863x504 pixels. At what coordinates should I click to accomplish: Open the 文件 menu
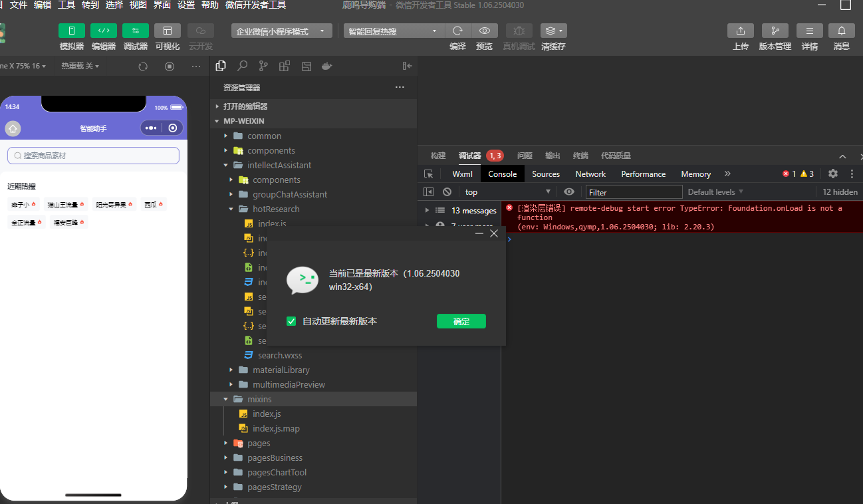(19, 5)
